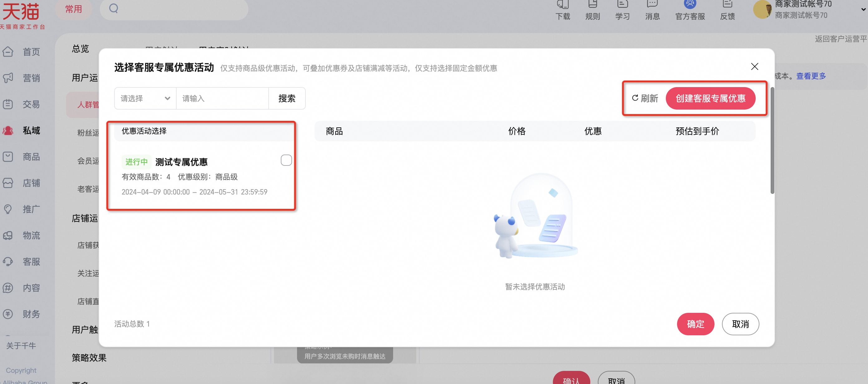Select the 常用 tab in top bar
Viewport: 868px width, 384px height.
coord(74,9)
